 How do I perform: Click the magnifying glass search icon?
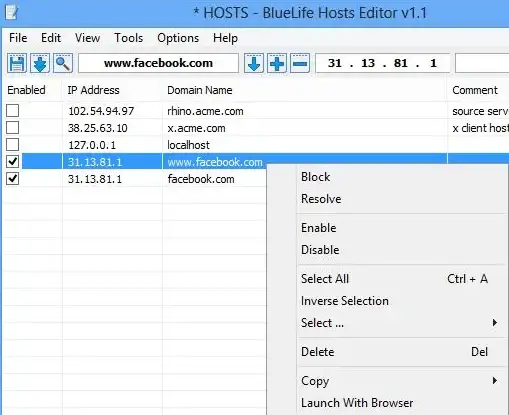(63, 63)
